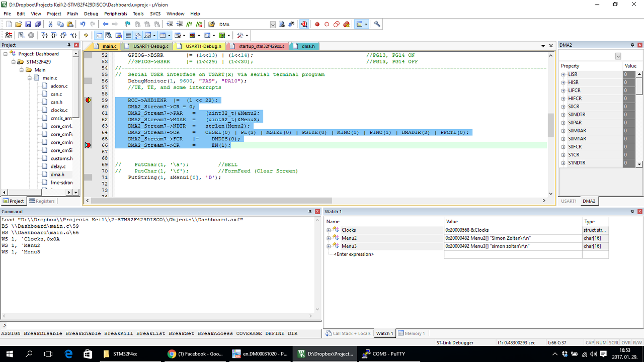Open the Peripherals menu

click(x=115, y=14)
